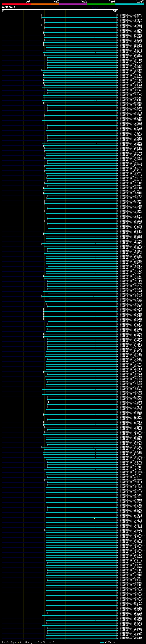The image size is (146, 644).
Task: Open hit UniRef100_P10878
Action: pyautogui.click(x=131, y=454)
